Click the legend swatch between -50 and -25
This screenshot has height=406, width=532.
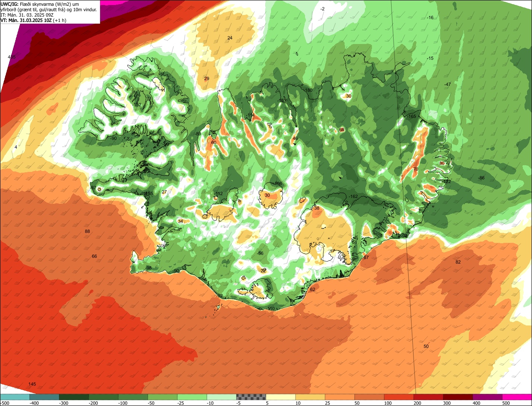pos(163,397)
